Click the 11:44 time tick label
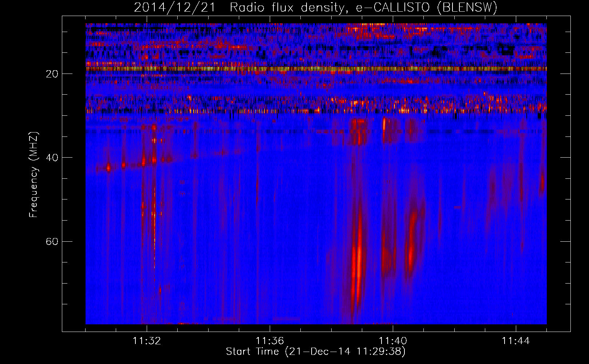 click(516, 341)
